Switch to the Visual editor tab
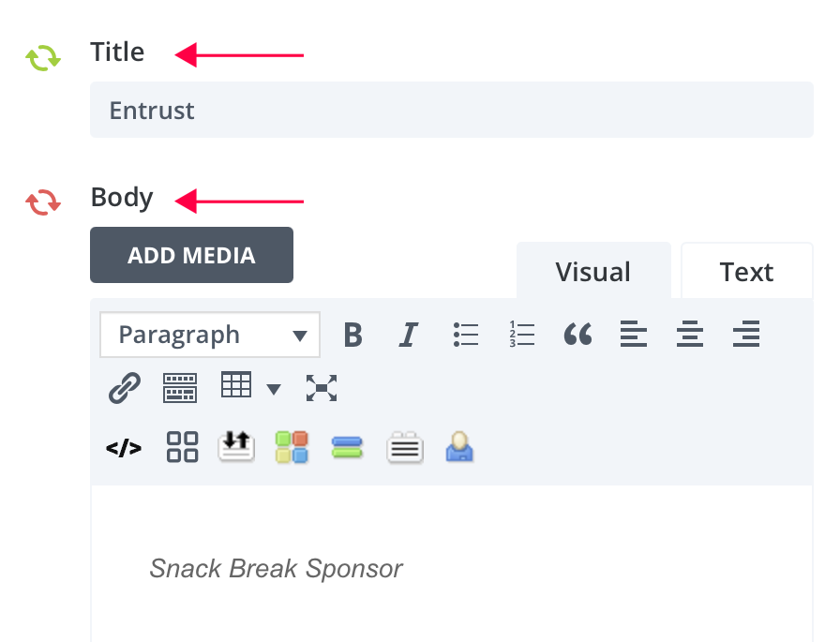Viewport: 840px width, 642px height. (x=592, y=272)
